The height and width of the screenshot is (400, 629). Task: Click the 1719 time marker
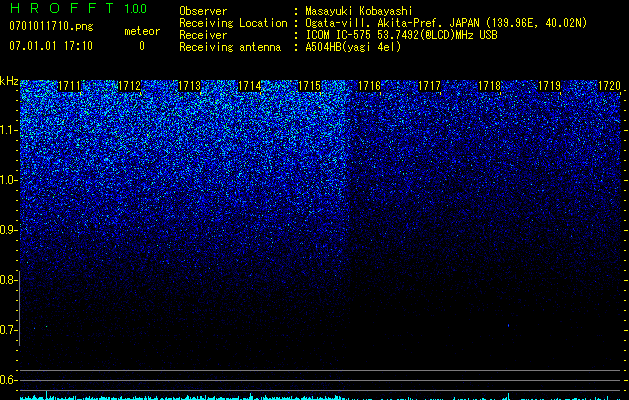tap(549, 86)
